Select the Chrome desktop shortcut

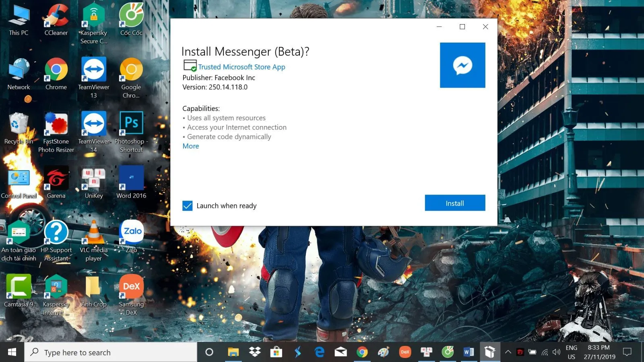pos(56,74)
